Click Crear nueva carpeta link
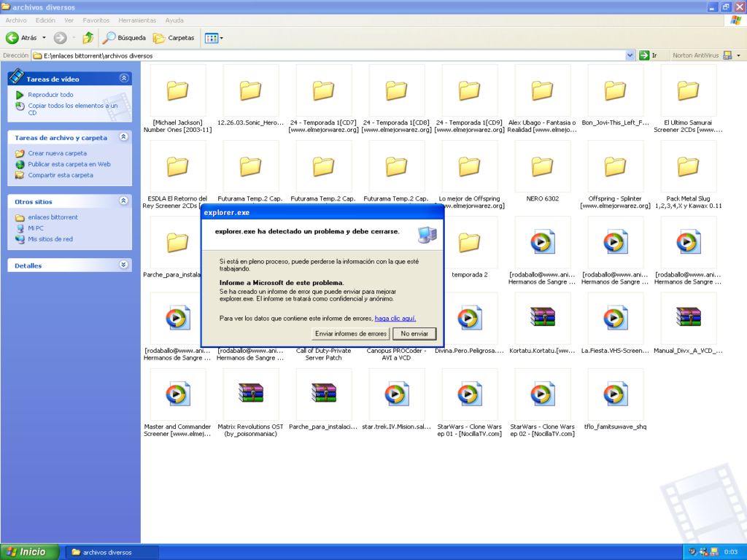 57,153
